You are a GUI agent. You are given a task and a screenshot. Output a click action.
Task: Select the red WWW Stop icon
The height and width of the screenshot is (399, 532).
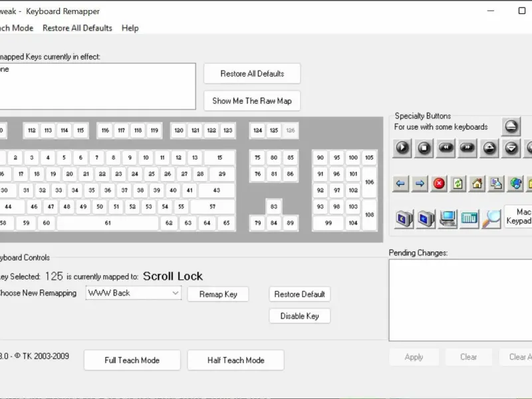[x=439, y=184]
